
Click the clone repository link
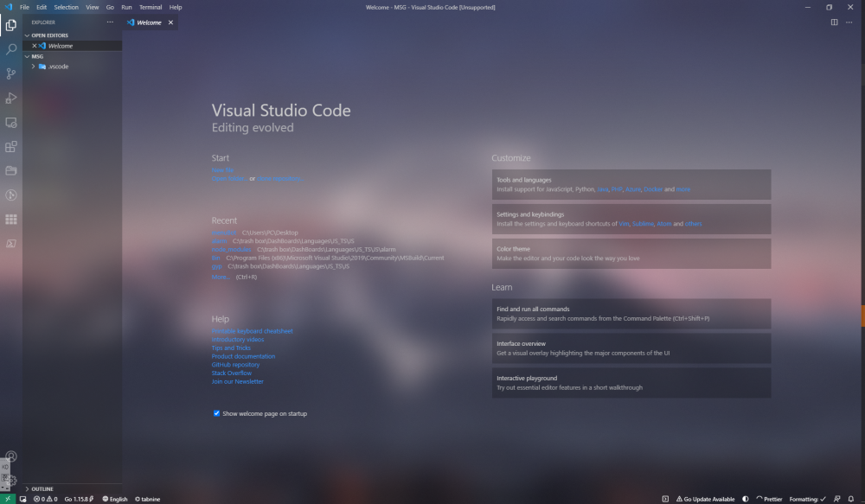point(279,179)
